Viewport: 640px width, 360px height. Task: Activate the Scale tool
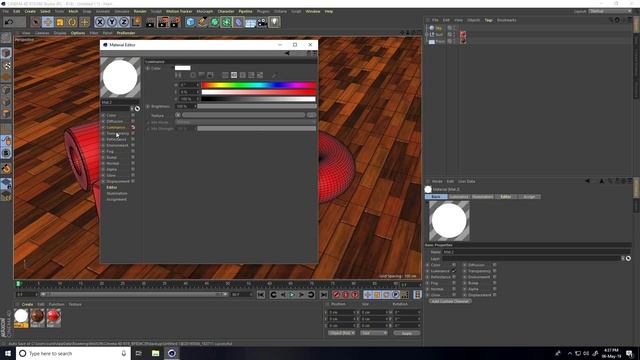pyautogui.click(x=60, y=22)
